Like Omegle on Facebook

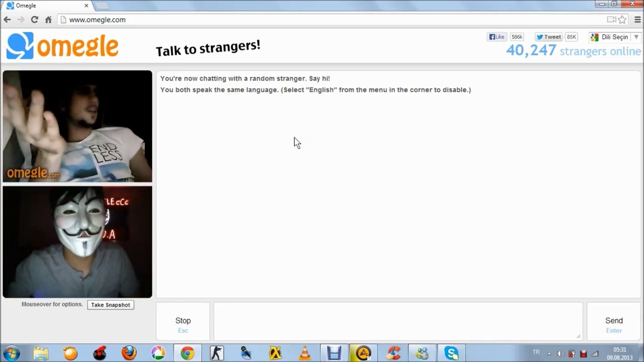coord(497,37)
